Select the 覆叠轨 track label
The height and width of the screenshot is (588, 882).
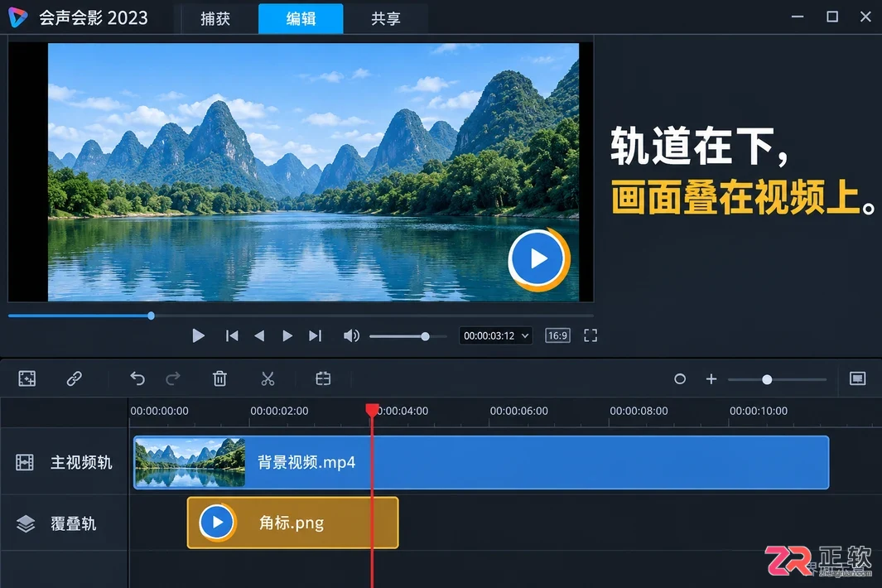click(74, 523)
